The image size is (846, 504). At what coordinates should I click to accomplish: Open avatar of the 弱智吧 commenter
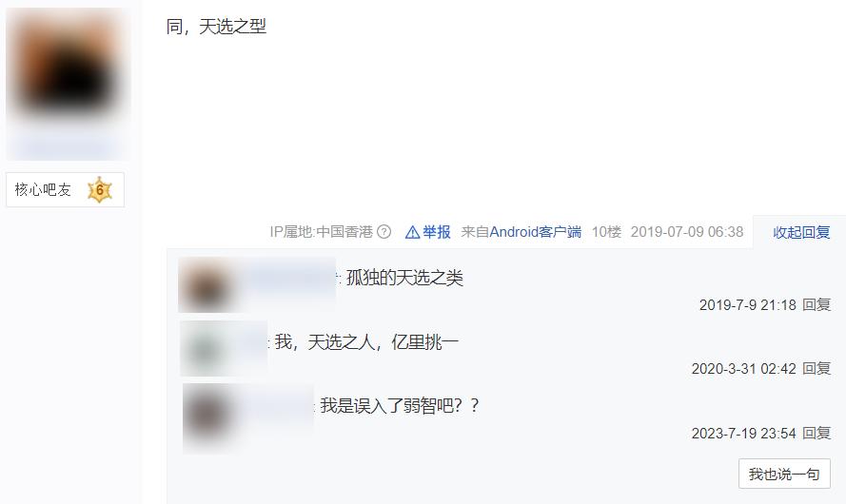(x=209, y=417)
